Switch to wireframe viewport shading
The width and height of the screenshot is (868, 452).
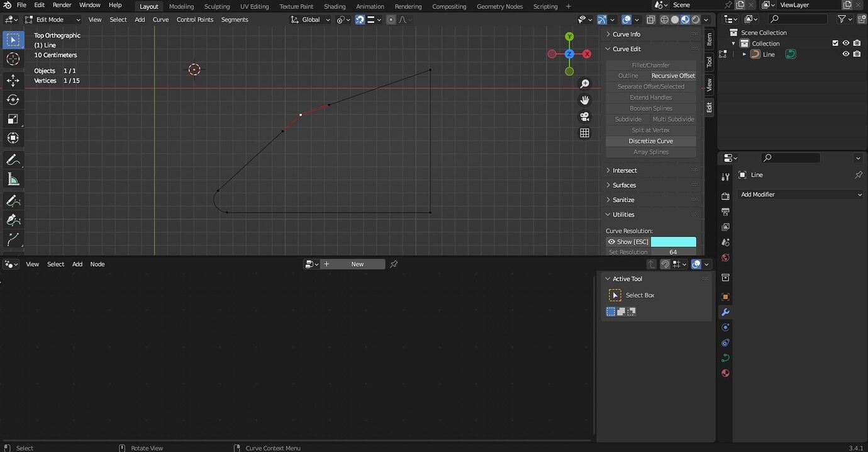click(x=665, y=20)
